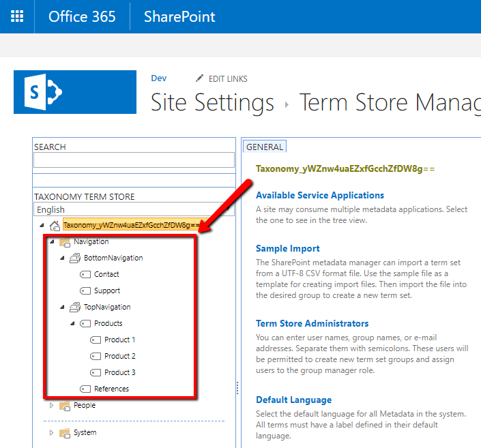The image size is (481, 448).
Task: Click the Taxonomy term store home icon
Action: click(x=55, y=226)
